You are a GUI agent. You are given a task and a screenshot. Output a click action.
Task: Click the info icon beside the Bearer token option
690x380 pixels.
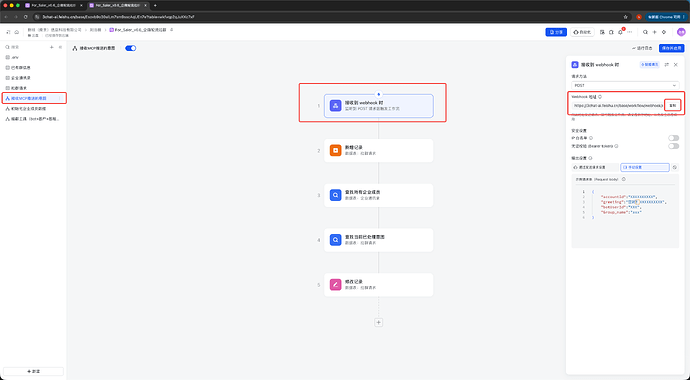pos(616,146)
